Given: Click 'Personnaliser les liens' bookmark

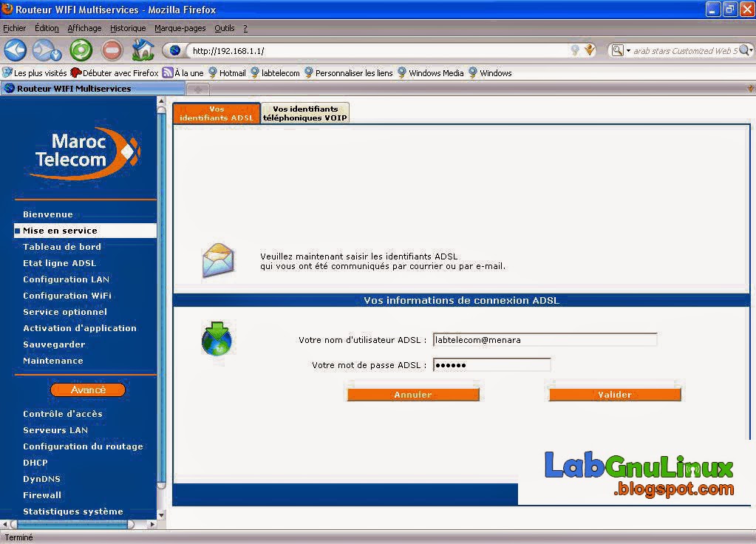Looking at the screenshot, I should point(349,73).
